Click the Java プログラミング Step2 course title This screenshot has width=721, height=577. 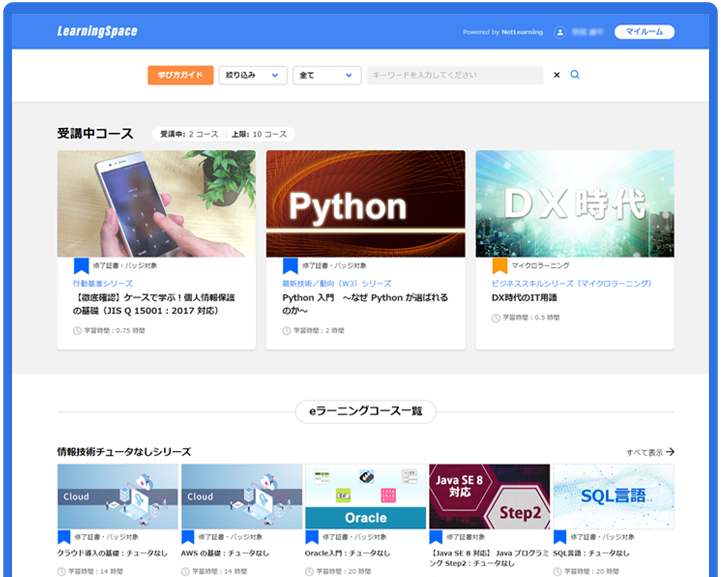[488, 558]
